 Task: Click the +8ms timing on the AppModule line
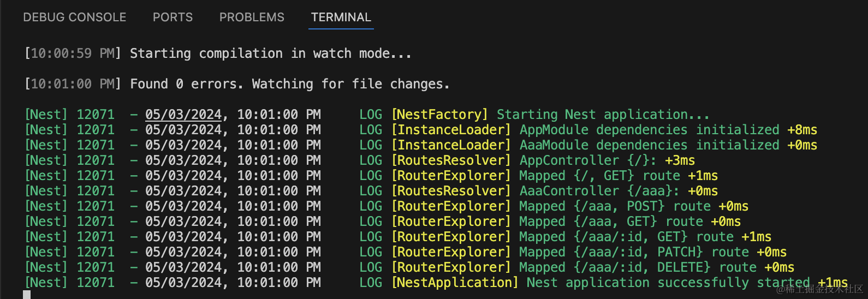pyautogui.click(x=802, y=130)
